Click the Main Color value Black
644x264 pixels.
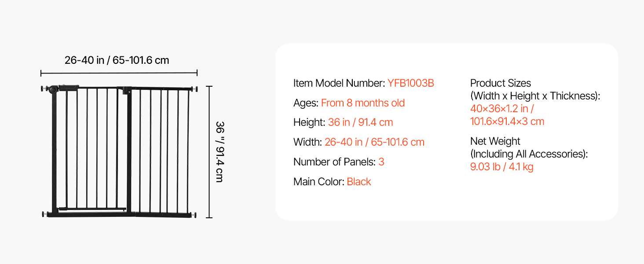[359, 182]
